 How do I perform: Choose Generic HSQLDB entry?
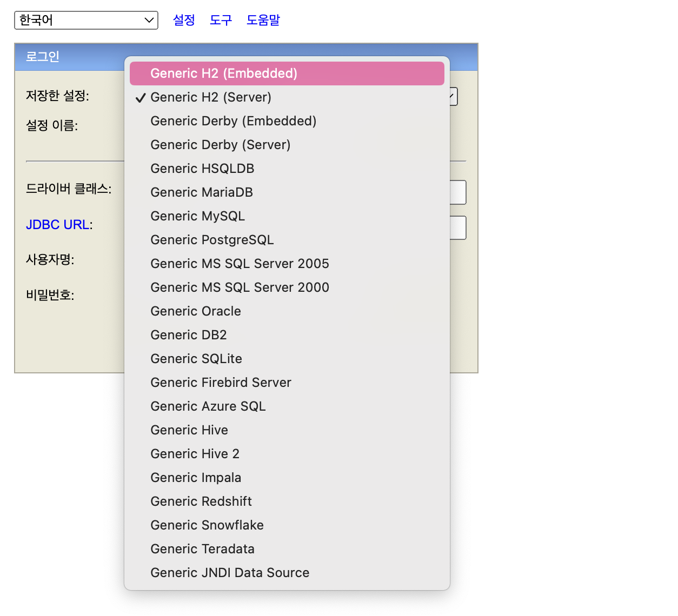click(x=287, y=169)
